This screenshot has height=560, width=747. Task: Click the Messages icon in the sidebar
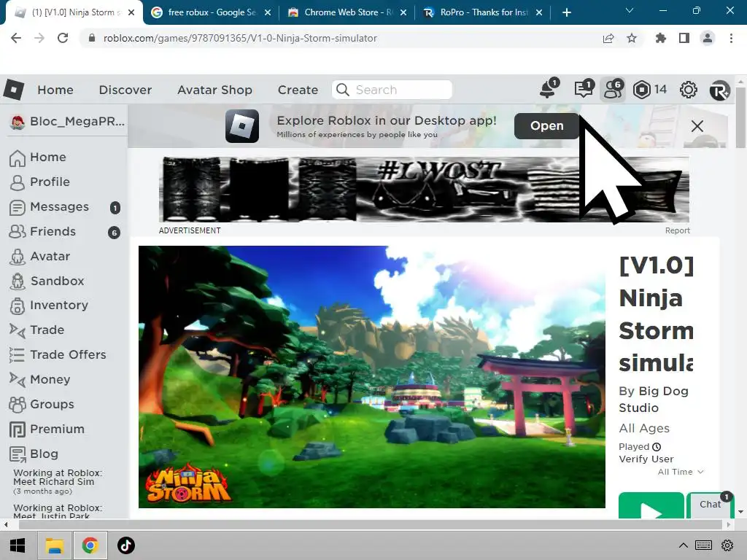pos(18,207)
